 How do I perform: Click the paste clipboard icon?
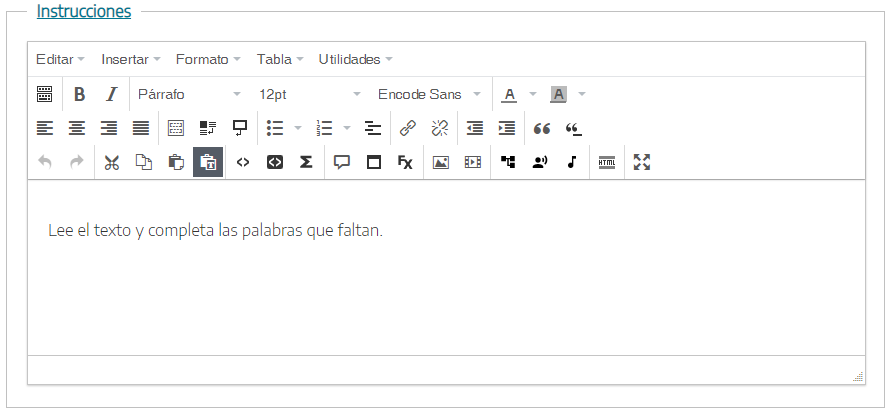[x=176, y=162]
